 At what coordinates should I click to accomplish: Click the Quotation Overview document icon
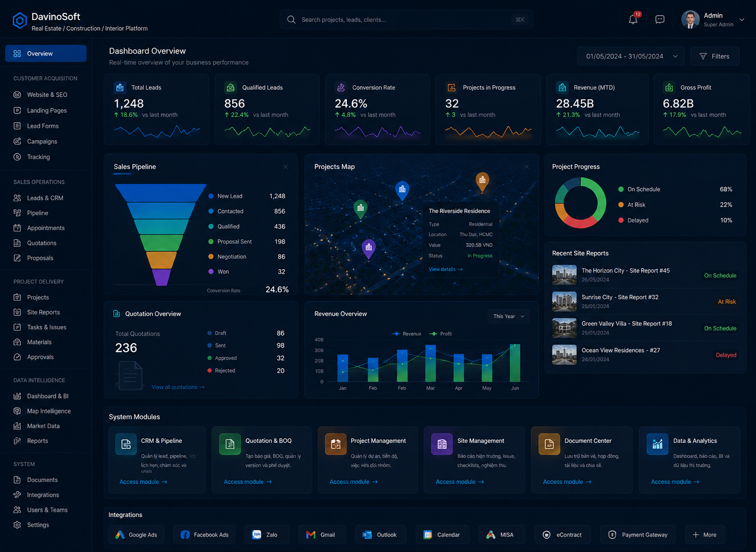click(116, 314)
